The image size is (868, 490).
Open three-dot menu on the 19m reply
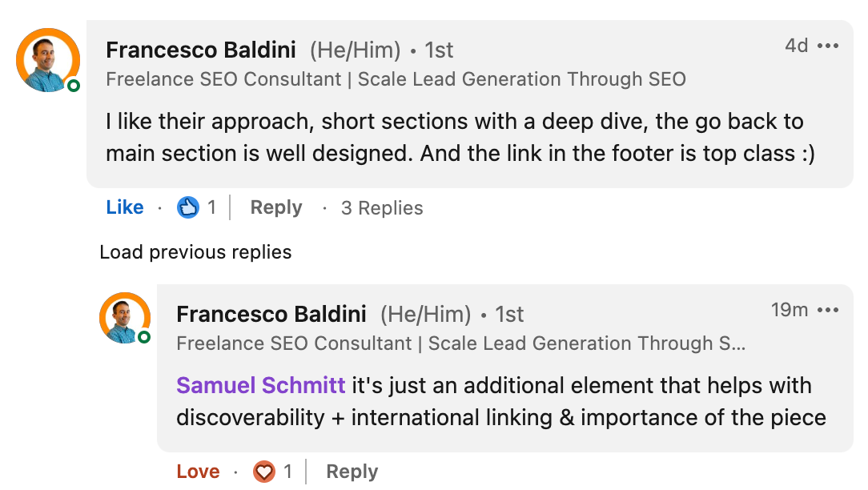point(828,310)
